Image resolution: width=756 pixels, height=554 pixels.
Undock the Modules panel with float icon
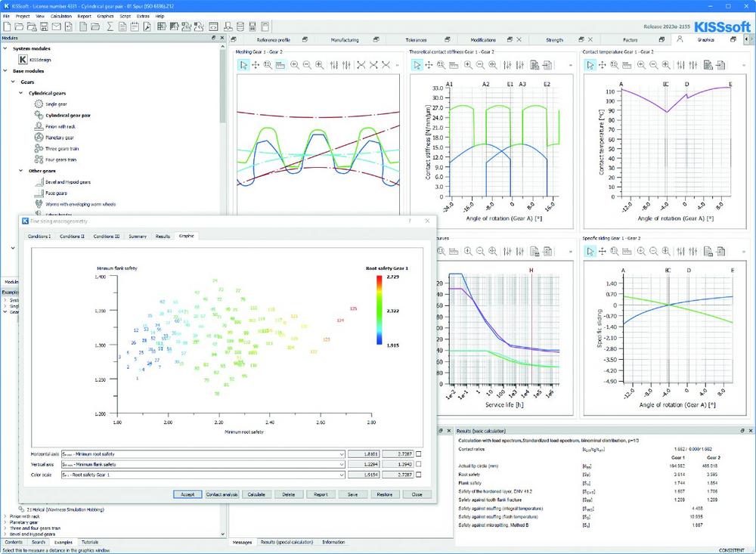tap(214, 38)
